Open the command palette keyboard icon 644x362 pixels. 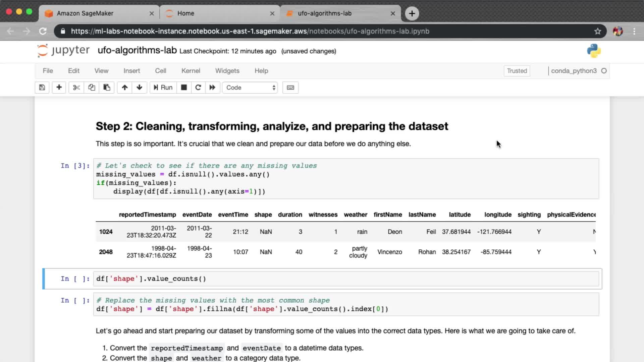pyautogui.click(x=290, y=87)
